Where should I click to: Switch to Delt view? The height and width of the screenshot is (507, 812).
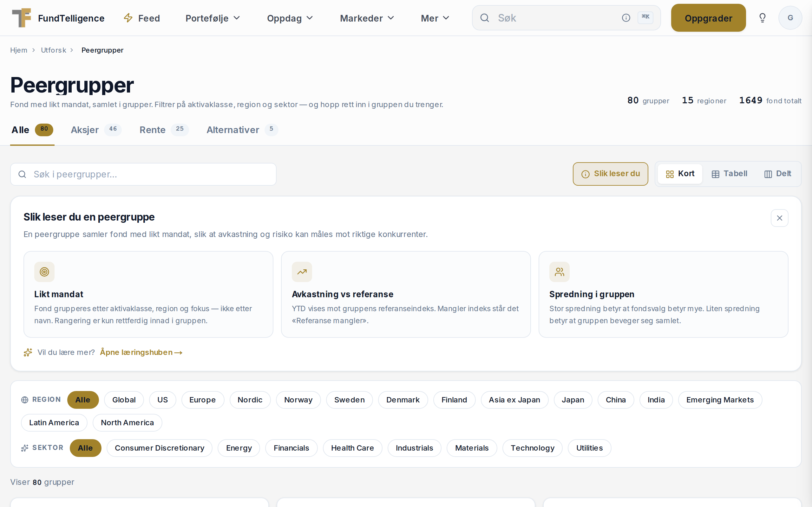pyautogui.click(x=777, y=174)
